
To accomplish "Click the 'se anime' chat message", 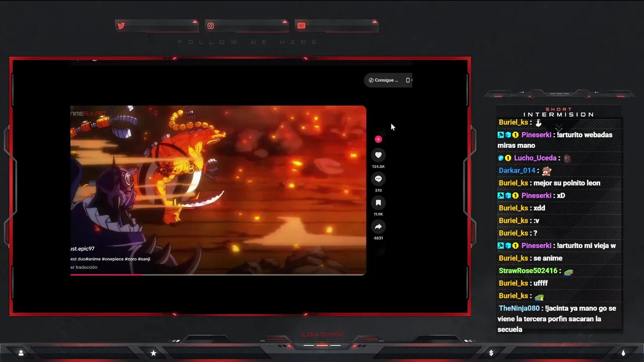I will pyautogui.click(x=548, y=258).
